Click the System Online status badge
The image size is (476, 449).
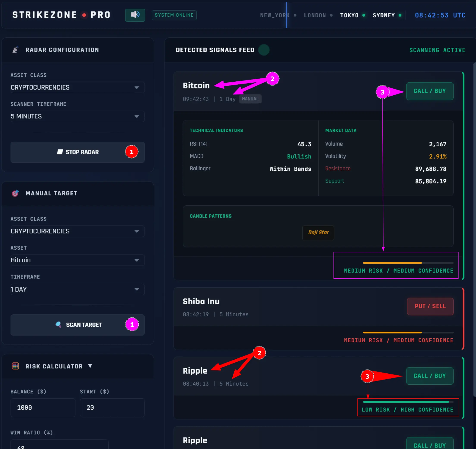tap(174, 15)
